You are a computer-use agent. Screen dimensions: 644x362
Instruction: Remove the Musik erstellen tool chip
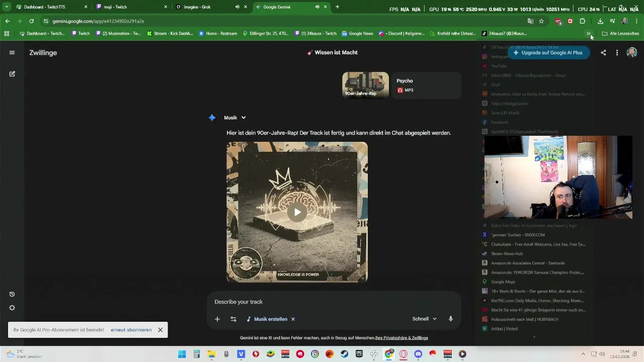point(293,319)
